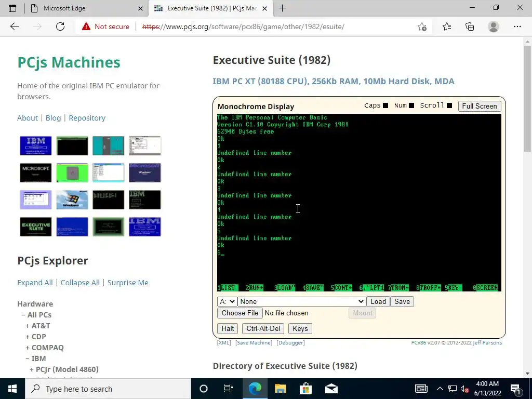Open the Windows Start menu

tap(12, 389)
